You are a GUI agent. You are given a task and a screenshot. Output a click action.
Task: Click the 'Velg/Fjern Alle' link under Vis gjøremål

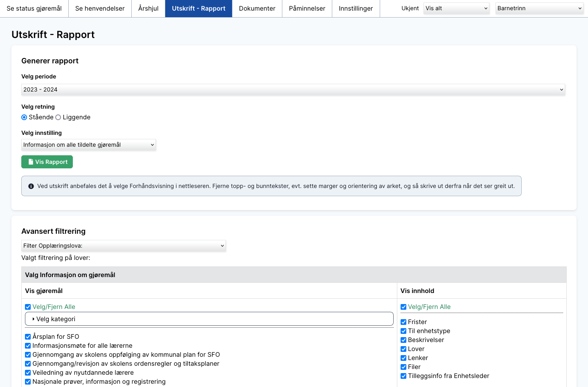tap(54, 307)
